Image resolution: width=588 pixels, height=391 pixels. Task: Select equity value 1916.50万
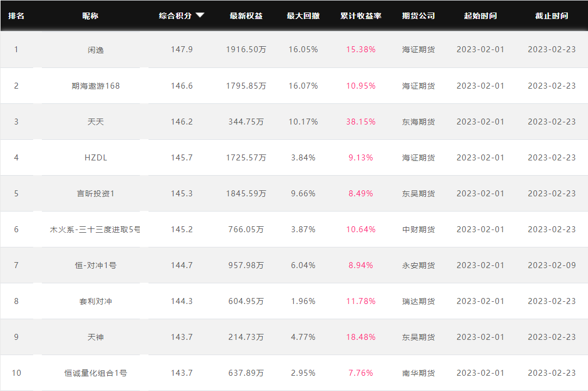click(246, 49)
